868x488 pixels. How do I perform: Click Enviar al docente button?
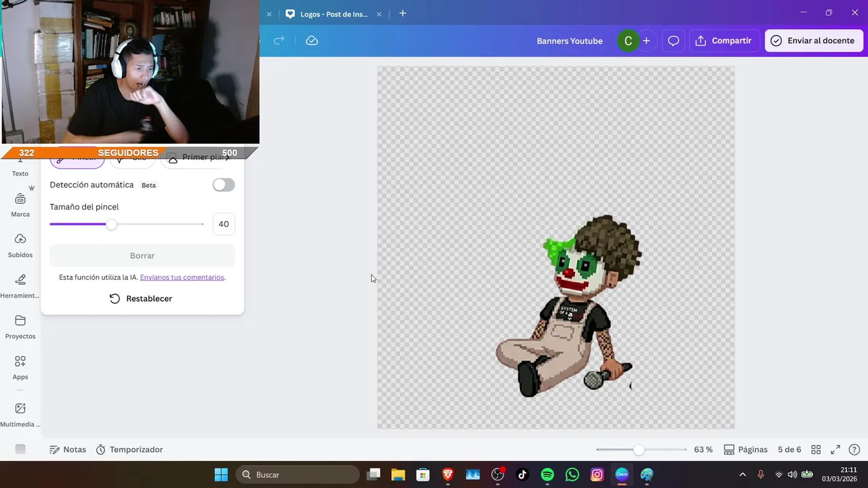(814, 41)
